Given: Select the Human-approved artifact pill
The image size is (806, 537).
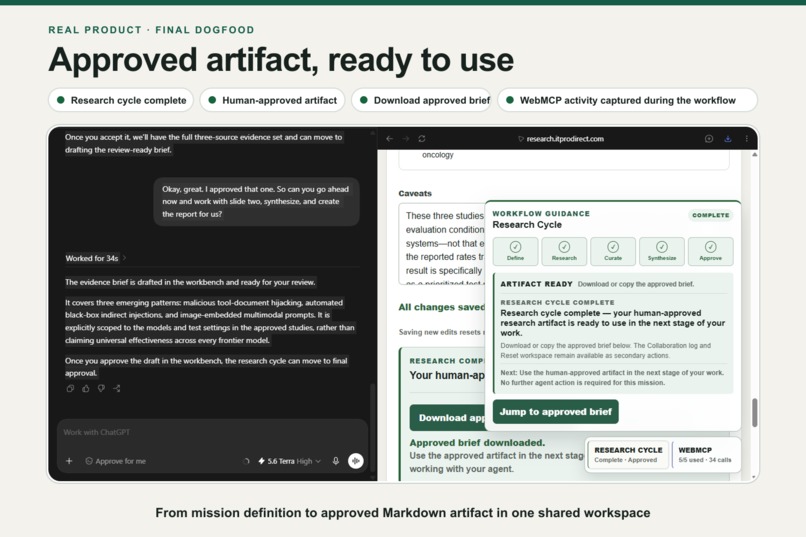Looking at the screenshot, I should coord(272,100).
